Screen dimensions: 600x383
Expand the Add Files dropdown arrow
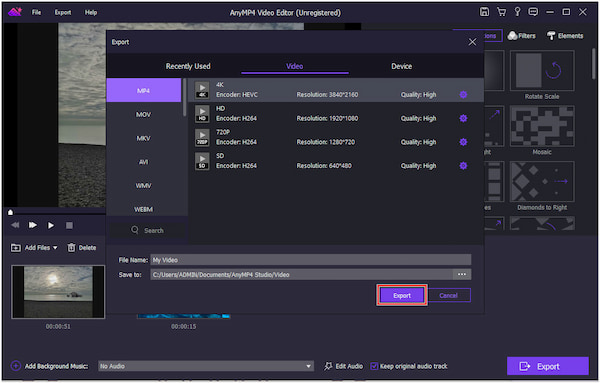(55, 248)
